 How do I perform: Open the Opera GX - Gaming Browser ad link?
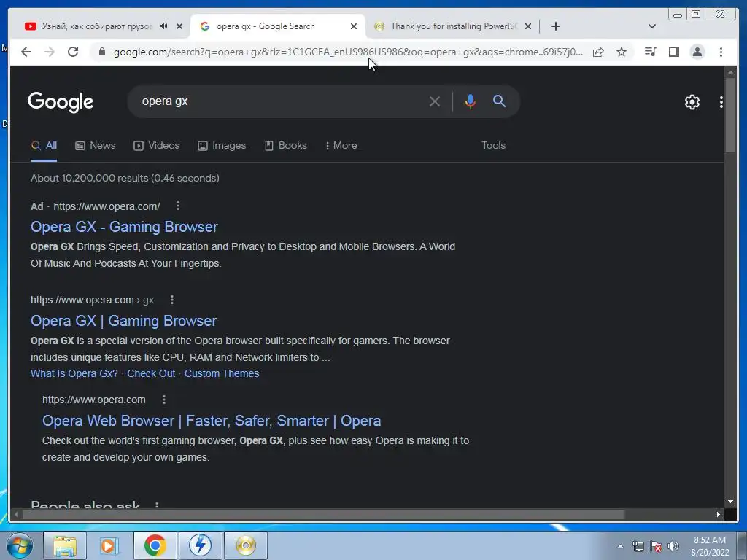(124, 227)
